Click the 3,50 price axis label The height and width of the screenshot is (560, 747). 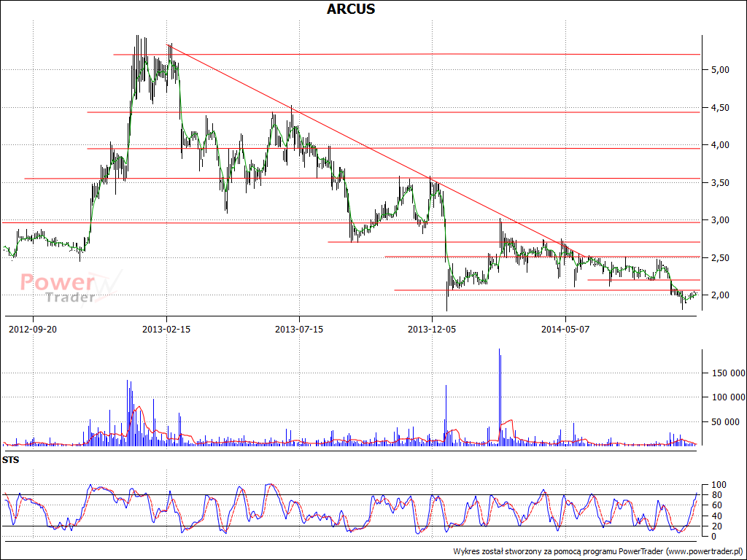pos(720,183)
